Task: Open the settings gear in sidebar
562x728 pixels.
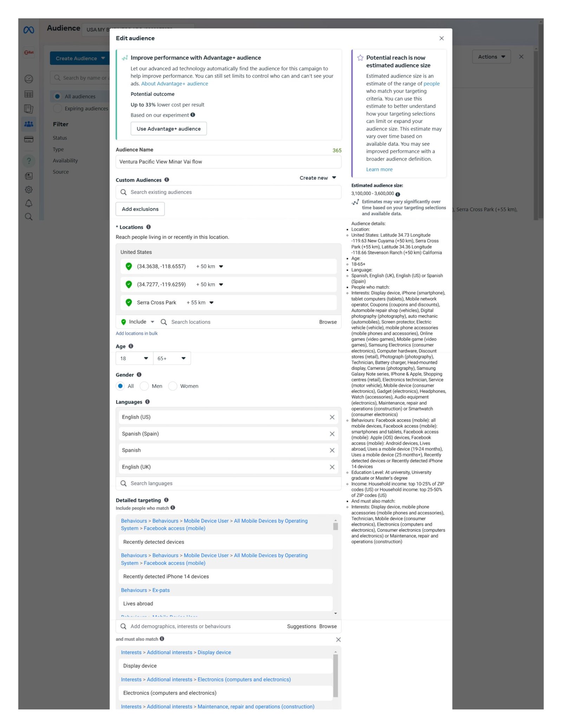Action: coord(28,189)
